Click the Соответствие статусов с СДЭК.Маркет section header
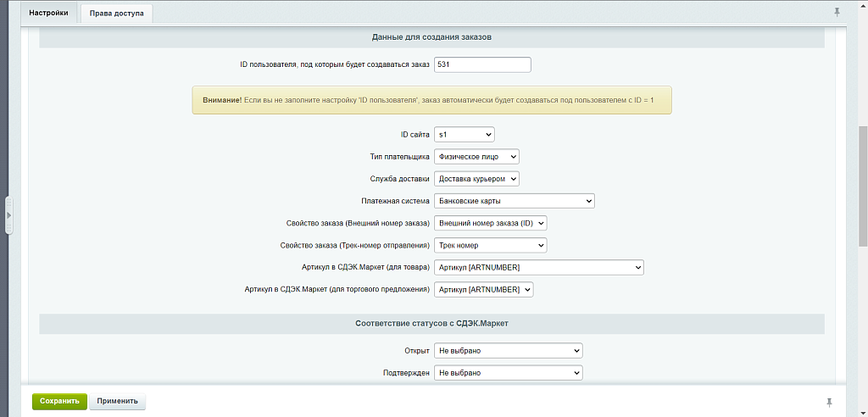 431,324
